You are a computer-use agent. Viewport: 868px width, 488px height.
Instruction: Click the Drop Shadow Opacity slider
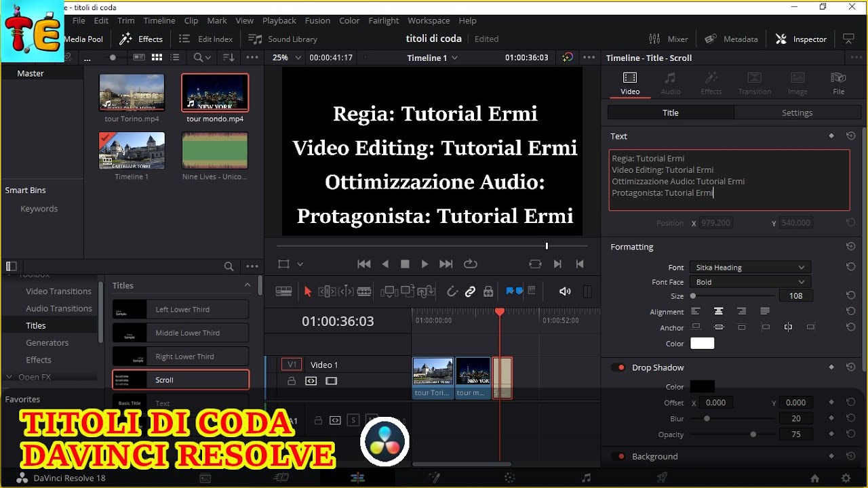pyautogui.click(x=733, y=434)
